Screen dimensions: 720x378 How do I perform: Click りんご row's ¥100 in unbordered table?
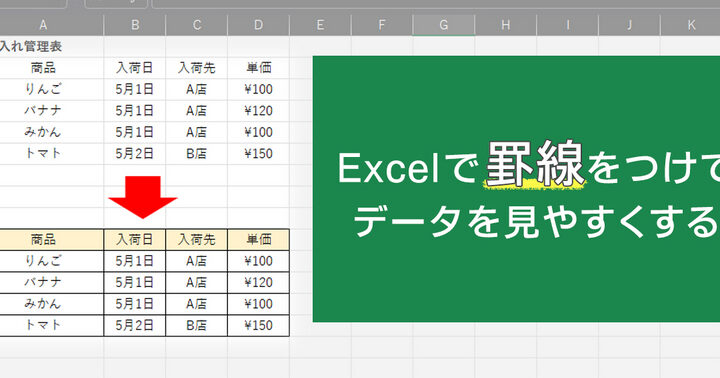pyautogui.click(x=259, y=89)
